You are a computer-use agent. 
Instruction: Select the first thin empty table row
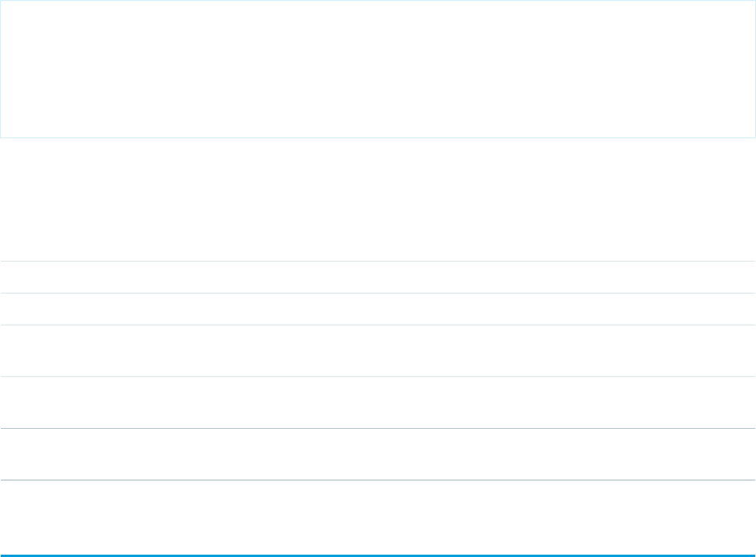point(378,277)
